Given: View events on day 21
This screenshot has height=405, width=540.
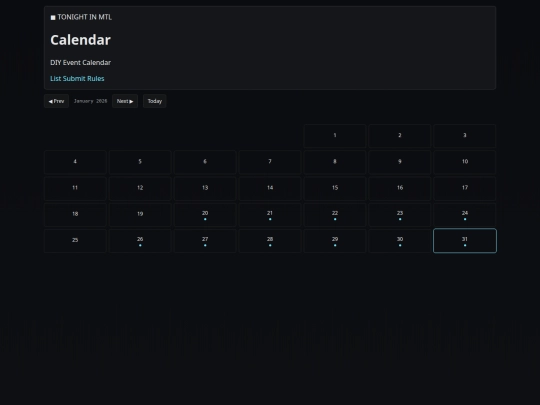Looking at the screenshot, I should coord(270,214).
